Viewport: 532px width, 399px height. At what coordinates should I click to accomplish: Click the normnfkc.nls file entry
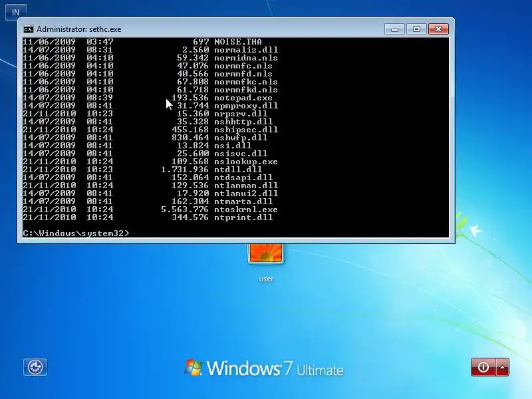click(246, 82)
